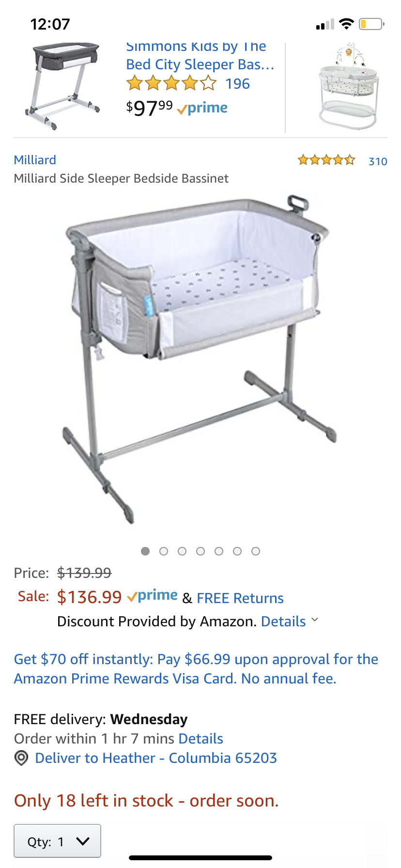This screenshot has height=868, width=401.
Task: Select the fourth image carousel dot
Action: [x=200, y=551]
